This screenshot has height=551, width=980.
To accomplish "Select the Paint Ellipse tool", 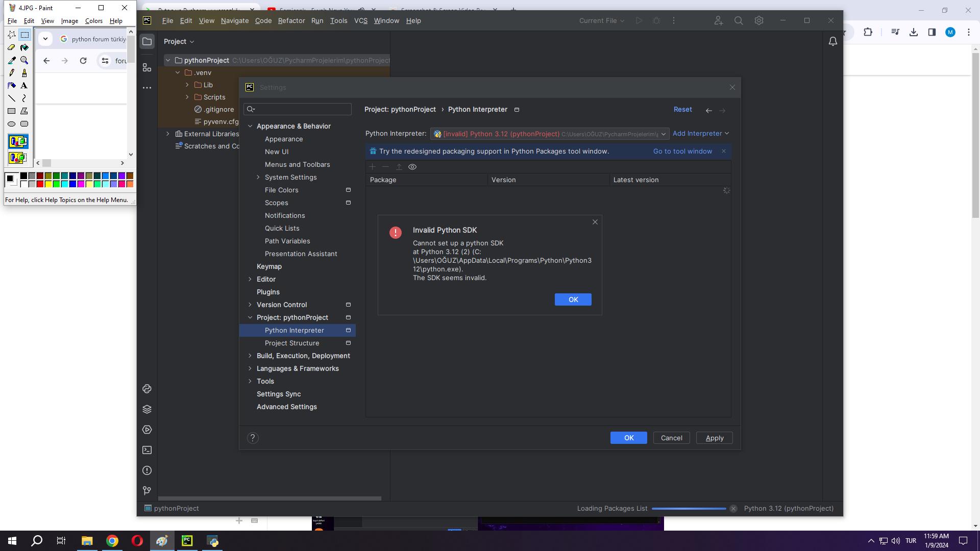I will tap(11, 124).
